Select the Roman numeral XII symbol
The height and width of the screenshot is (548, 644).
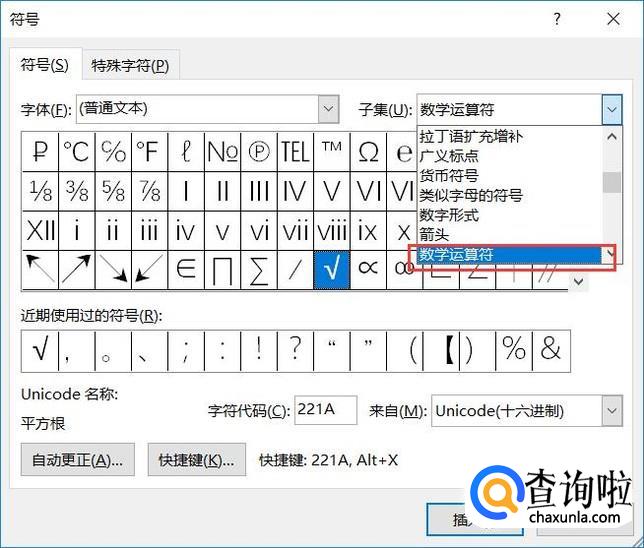pyautogui.click(x=40, y=231)
